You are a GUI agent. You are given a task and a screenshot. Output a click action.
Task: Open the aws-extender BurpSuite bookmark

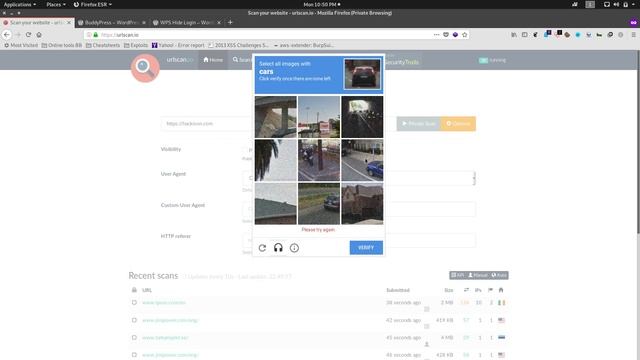(x=304, y=45)
